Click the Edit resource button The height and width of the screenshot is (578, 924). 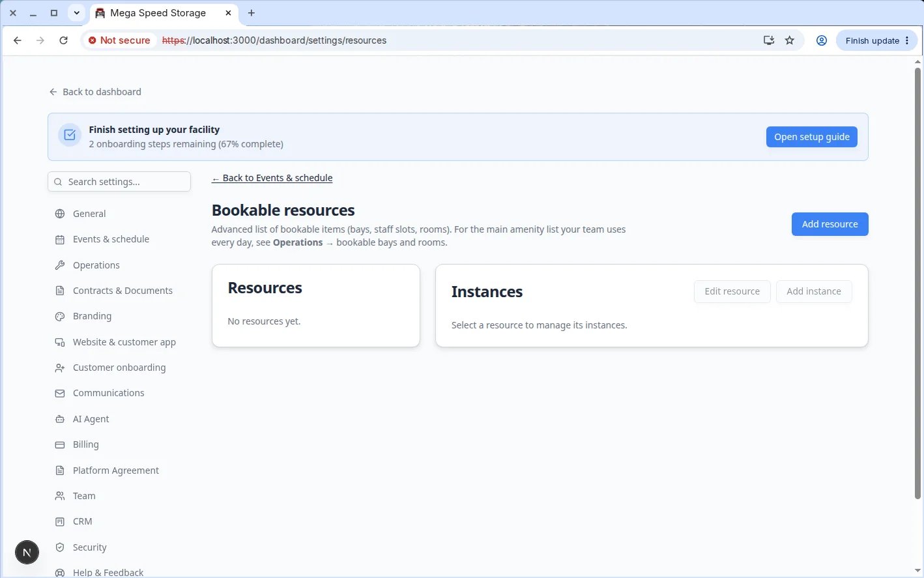(x=732, y=291)
